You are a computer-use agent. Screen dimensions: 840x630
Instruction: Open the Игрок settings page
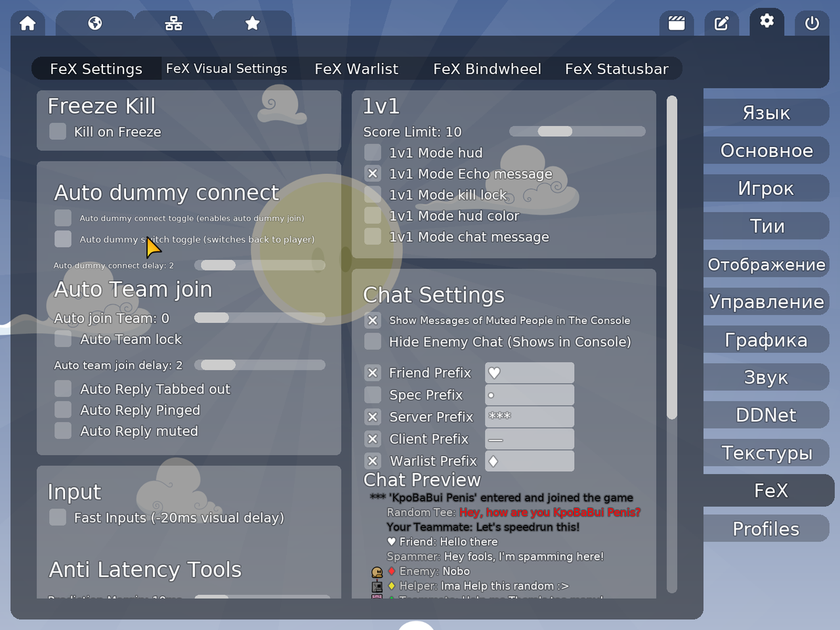[766, 188]
